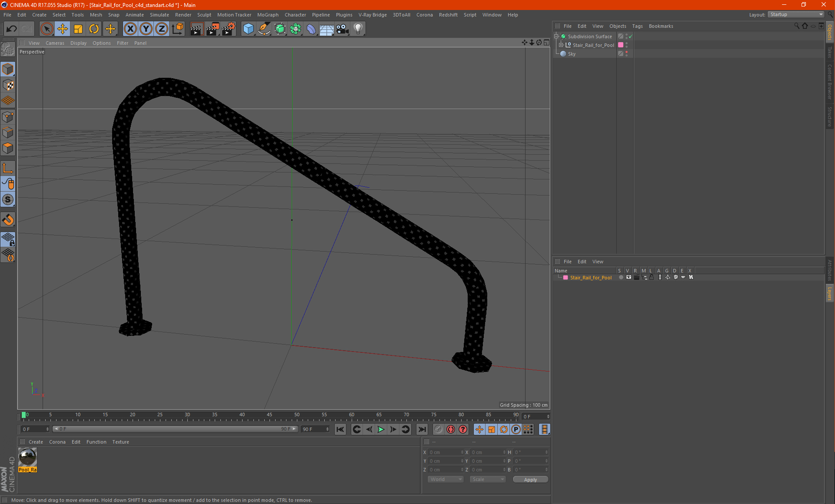The image size is (835, 504).
Task: Open the Objects panel Tags menu
Action: click(637, 26)
